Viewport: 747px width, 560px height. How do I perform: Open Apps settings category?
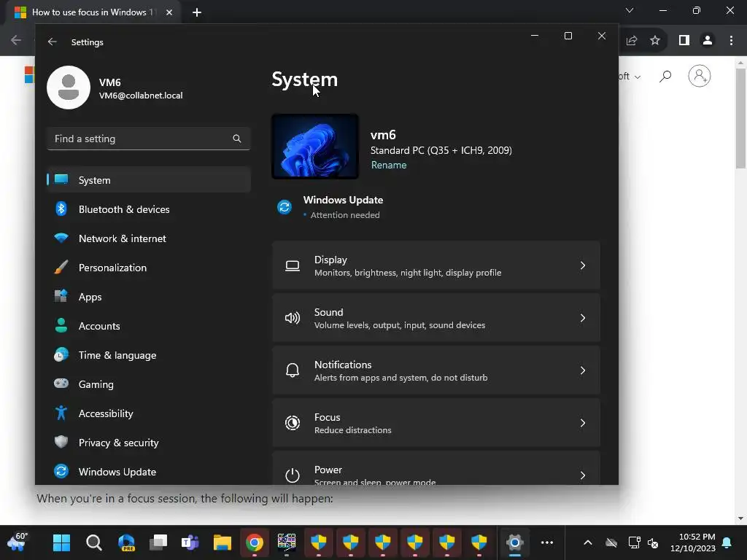[x=149, y=297]
